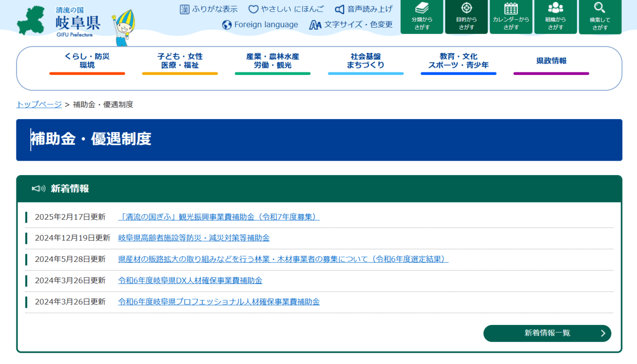This screenshot has height=364, width=637.
Task: Expand the 産業・農林水産 労働・観光 menu
Action: 273,63
